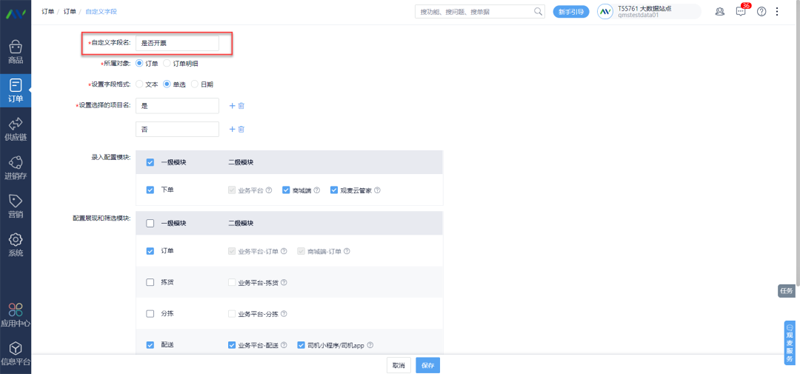Image resolution: width=800 pixels, height=374 pixels.
Task: Uncheck the 商城端 checkbox in 下单 row
Action: click(286, 190)
